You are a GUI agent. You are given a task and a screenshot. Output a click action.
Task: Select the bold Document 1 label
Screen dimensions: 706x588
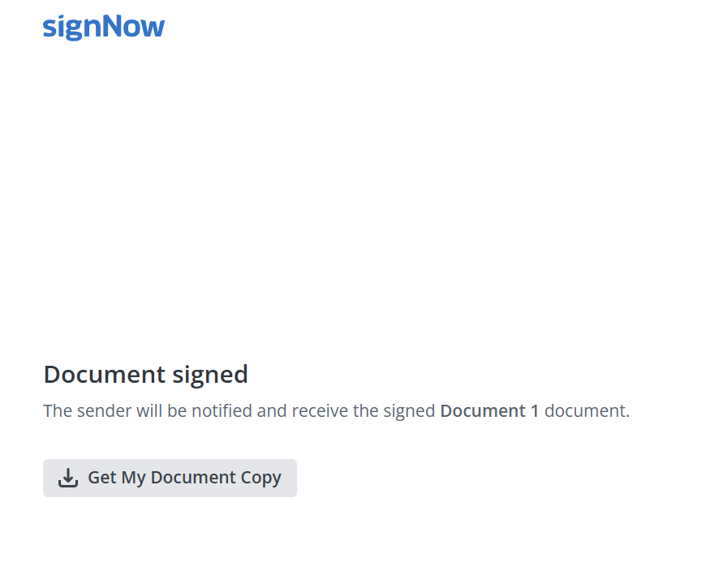(489, 411)
